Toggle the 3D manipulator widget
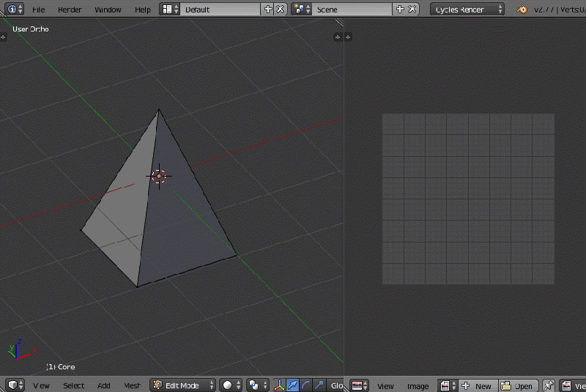The width and height of the screenshot is (586, 392). click(279, 385)
